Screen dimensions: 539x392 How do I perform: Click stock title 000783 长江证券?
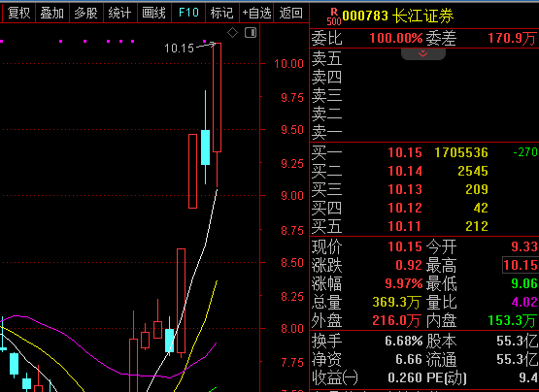click(x=398, y=16)
